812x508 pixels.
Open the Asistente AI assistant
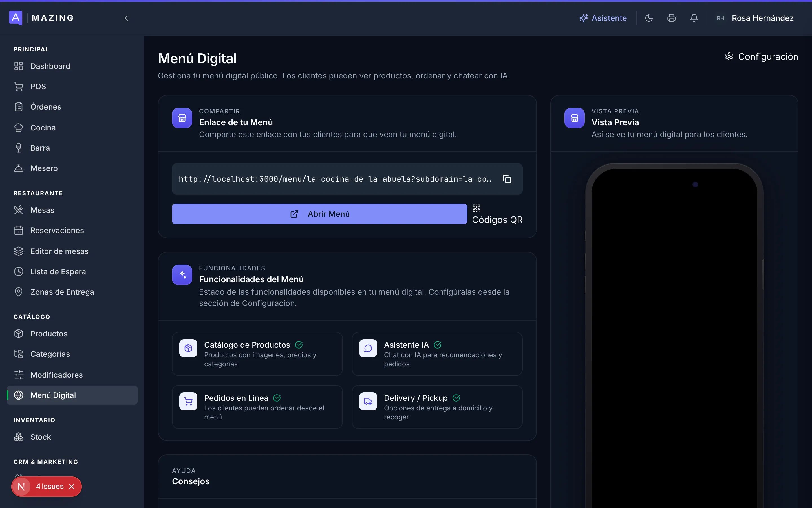click(603, 18)
